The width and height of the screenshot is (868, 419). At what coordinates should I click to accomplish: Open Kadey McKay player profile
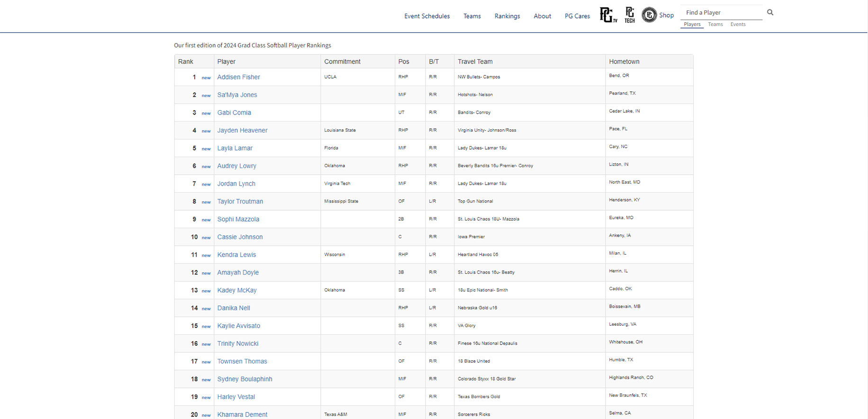coord(237,290)
